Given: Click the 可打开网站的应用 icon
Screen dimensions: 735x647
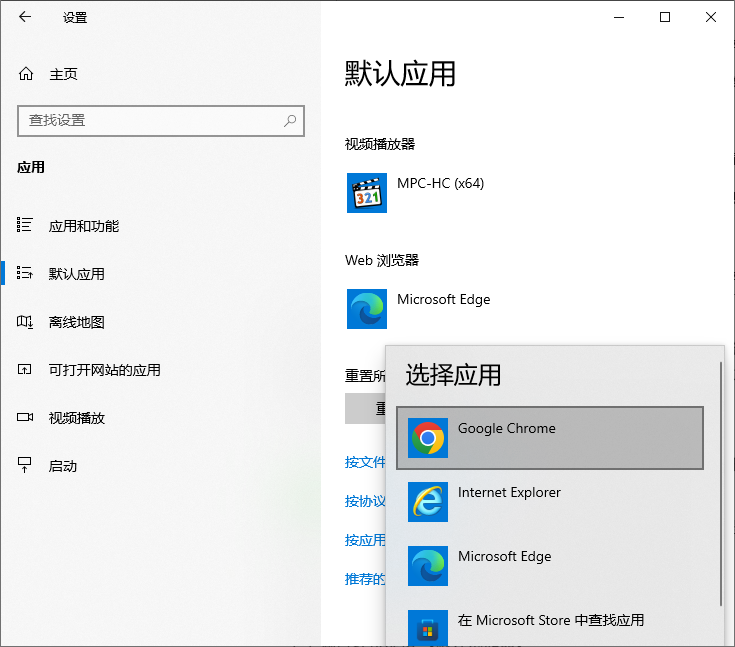Looking at the screenshot, I should pyautogui.click(x=24, y=369).
